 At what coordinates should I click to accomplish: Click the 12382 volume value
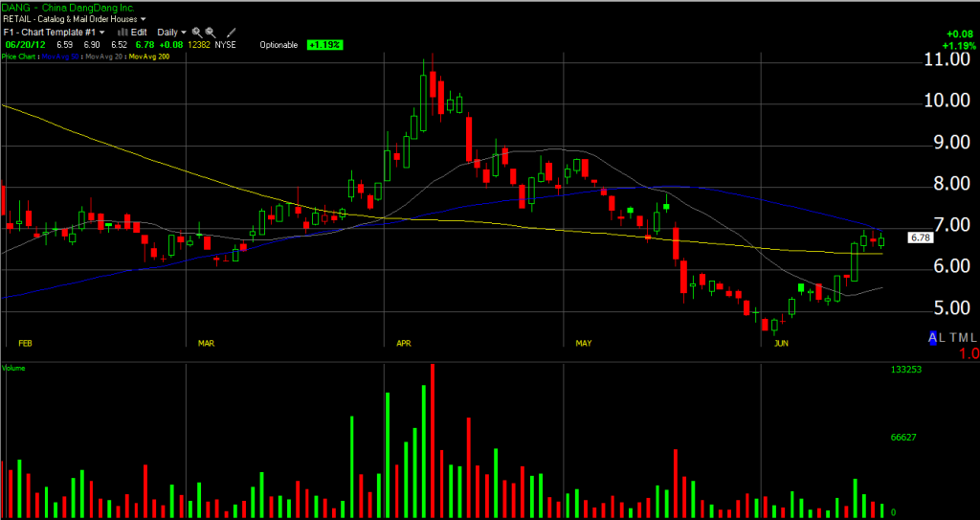click(x=200, y=45)
